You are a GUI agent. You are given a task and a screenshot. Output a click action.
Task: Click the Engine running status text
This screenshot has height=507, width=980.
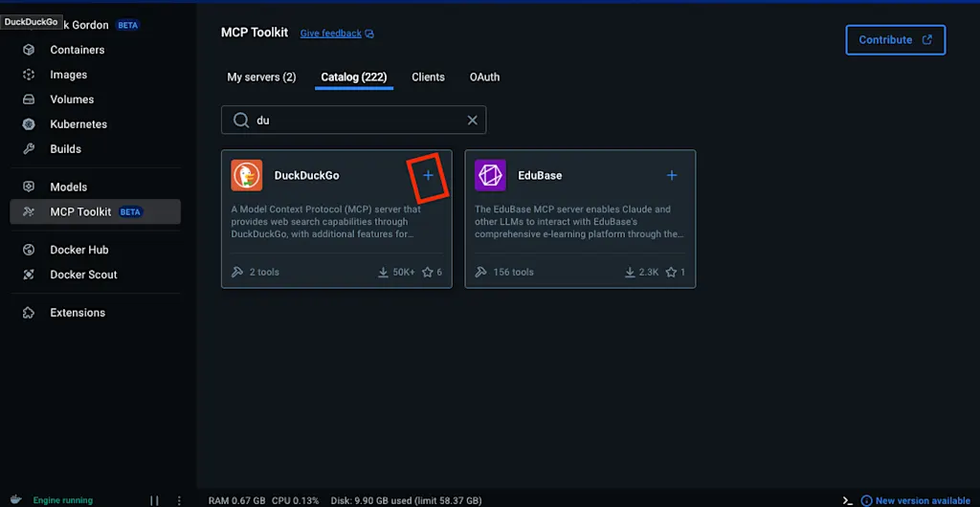62,500
